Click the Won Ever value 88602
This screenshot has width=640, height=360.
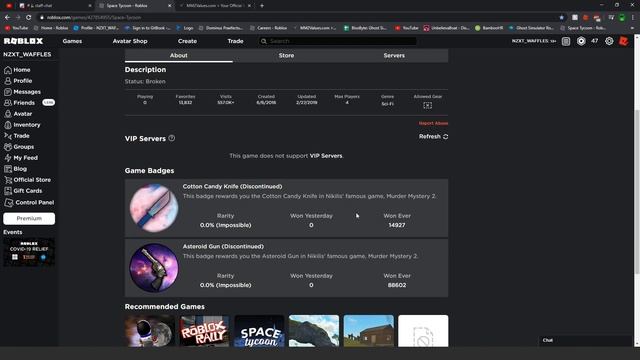point(397,285)
